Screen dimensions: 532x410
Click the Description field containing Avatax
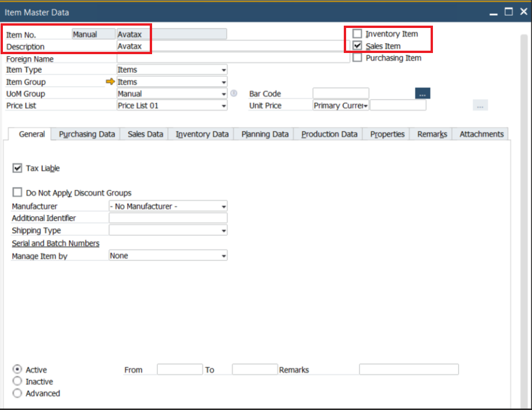coord(233,46)
